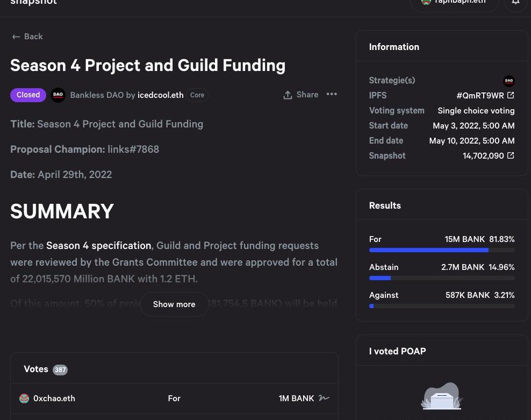
Task: View signature icon for 0xchao.eth vote
Action: tap(324, 398)
